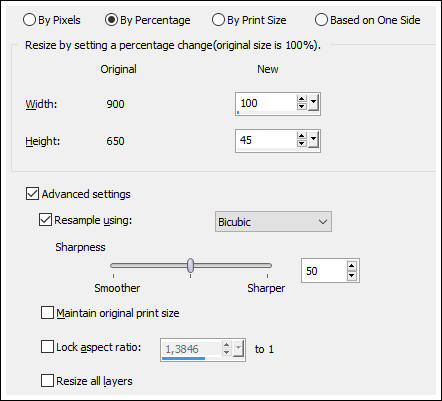
Task: Open Height value slider dropdown arrow
Action: 313,140
